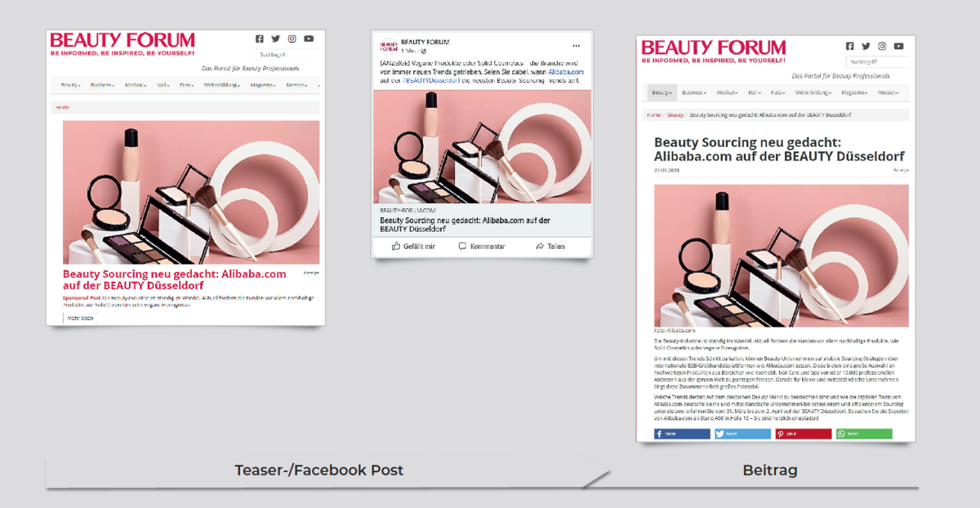The width and height of the screenshot is (980, 508).
Task: Click Beitrag article headline text
Action: coord(780,149)
